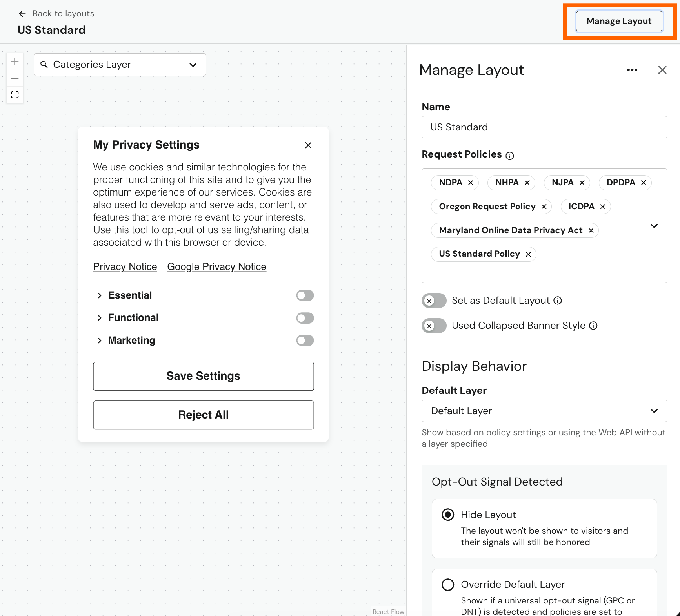This screenshot has width=680, height=616.
Task: Enable the Set as Default Layout toggle
Action: [433, 300]
